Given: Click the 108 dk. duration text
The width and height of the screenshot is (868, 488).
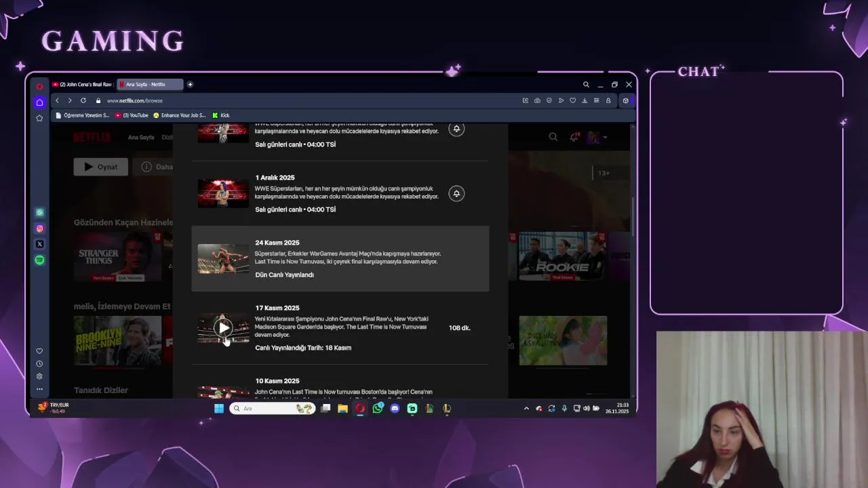Looking at the screenshot, I should [460, 328].
